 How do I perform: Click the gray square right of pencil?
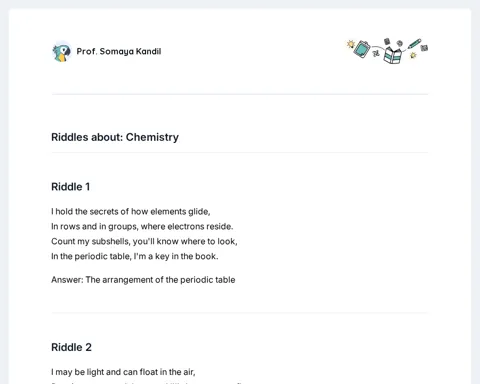tap(424, 48)
